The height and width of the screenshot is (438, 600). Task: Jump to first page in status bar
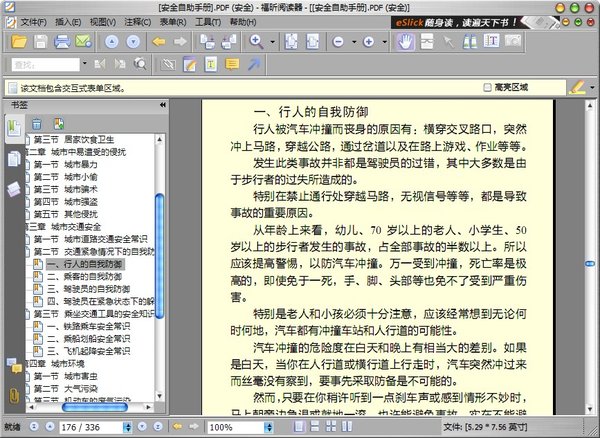(x=34, y=426)
